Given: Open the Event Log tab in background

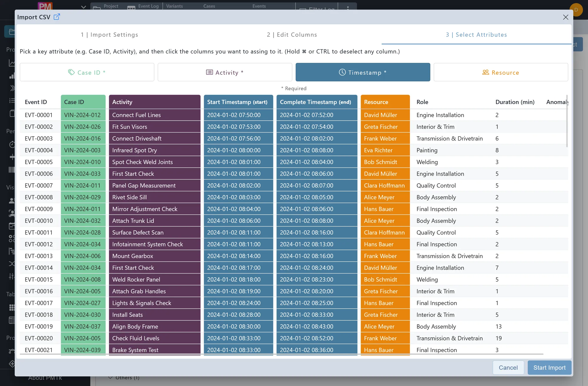Looking at the screenshot, I should (x=143, y=6).
